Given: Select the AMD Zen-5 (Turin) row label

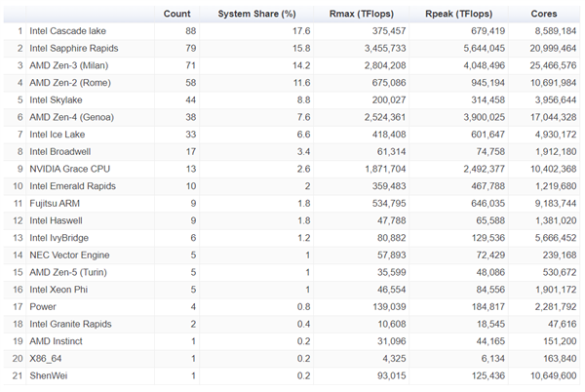Looking at the screenshot, I should tap(69, 270).
